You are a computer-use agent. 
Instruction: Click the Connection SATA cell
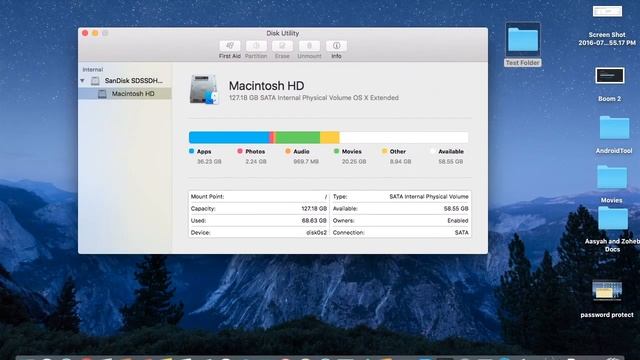coord(400,233)
